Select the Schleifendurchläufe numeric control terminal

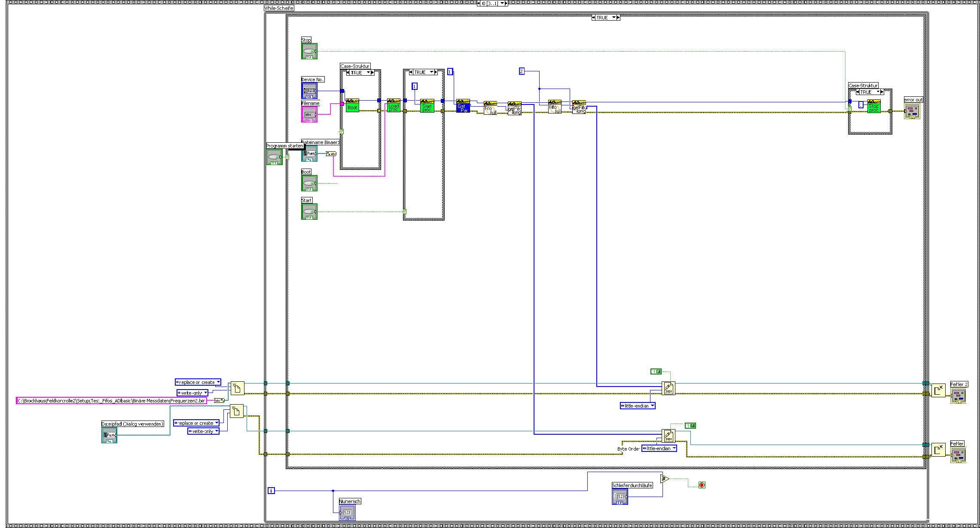620,497
